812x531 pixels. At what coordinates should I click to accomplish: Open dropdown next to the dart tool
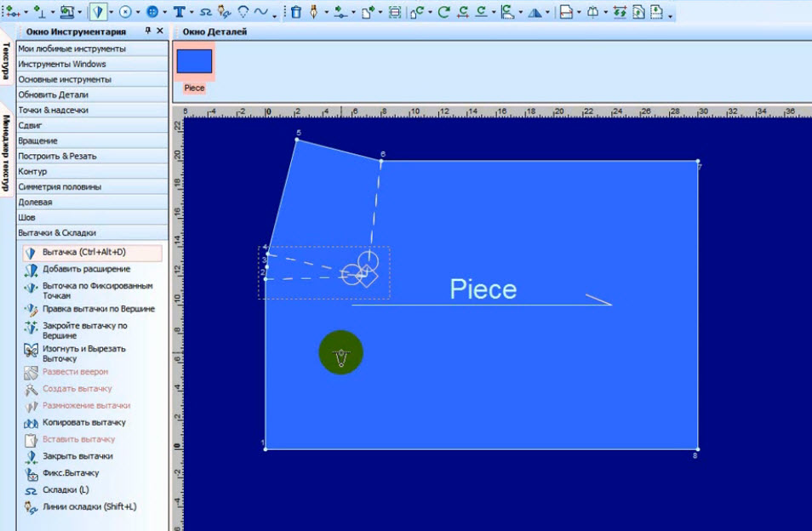click(111, 12)
